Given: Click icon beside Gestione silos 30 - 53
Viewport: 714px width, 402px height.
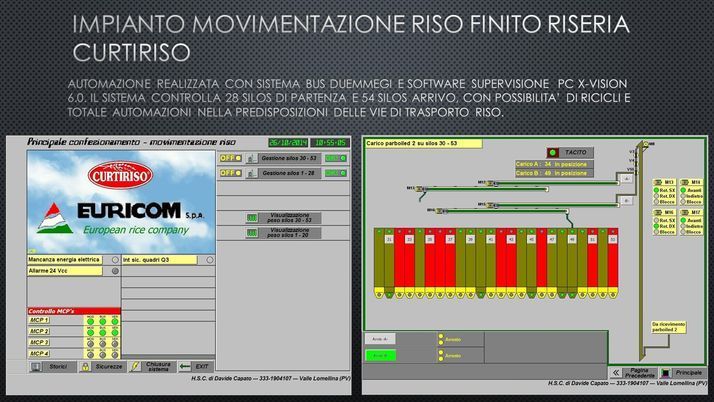Looking at the screenshot, I should point(250,158).
